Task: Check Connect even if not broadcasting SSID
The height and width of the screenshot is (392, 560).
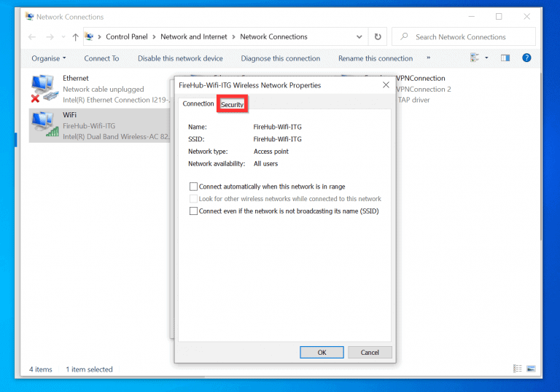Action: click(193, 211)
